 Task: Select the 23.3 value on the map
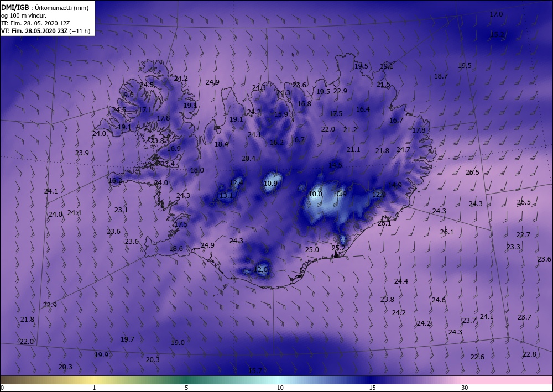tap(513, 247)
